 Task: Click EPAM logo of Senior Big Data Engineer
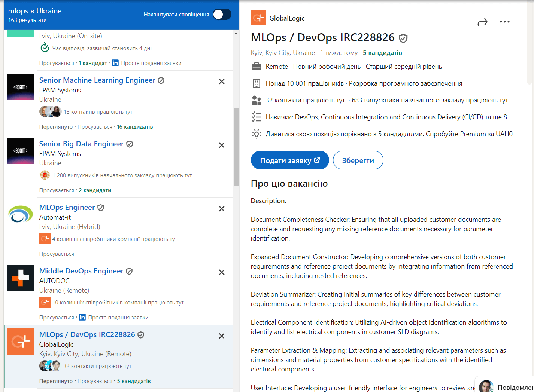click(21, 151)
